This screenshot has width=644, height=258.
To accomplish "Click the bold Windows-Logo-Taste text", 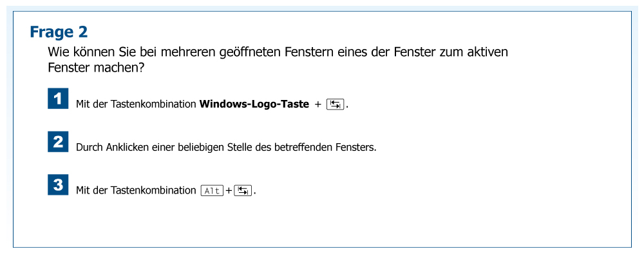I will tap(254, 104).
